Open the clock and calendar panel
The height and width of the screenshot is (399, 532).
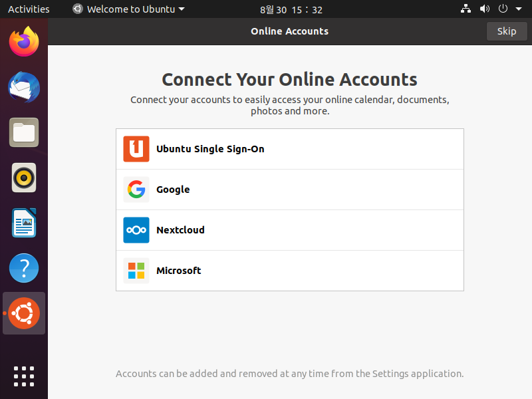coord(291,9)
